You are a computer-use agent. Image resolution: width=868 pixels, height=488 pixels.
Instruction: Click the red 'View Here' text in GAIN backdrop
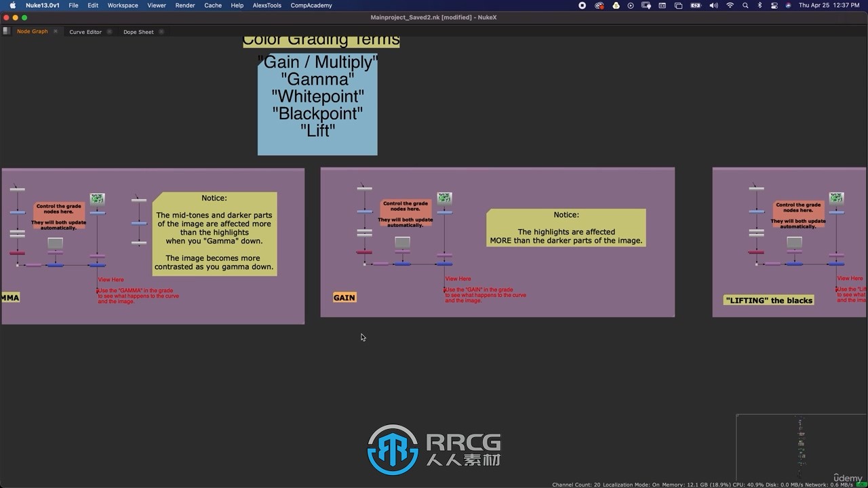pos(458,279)
